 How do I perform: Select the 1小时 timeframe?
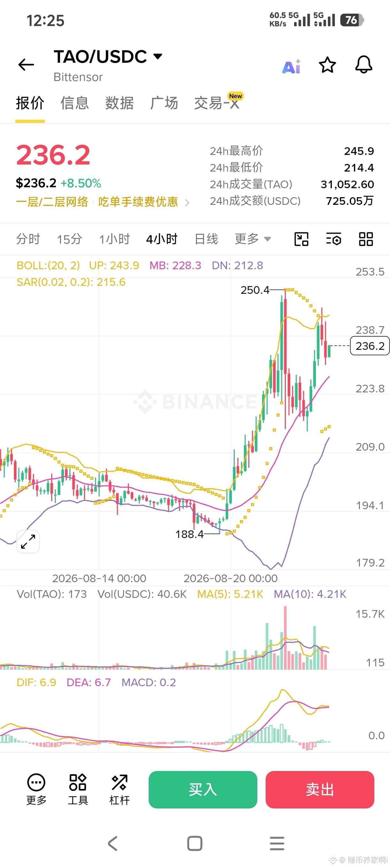click(114, 239)
